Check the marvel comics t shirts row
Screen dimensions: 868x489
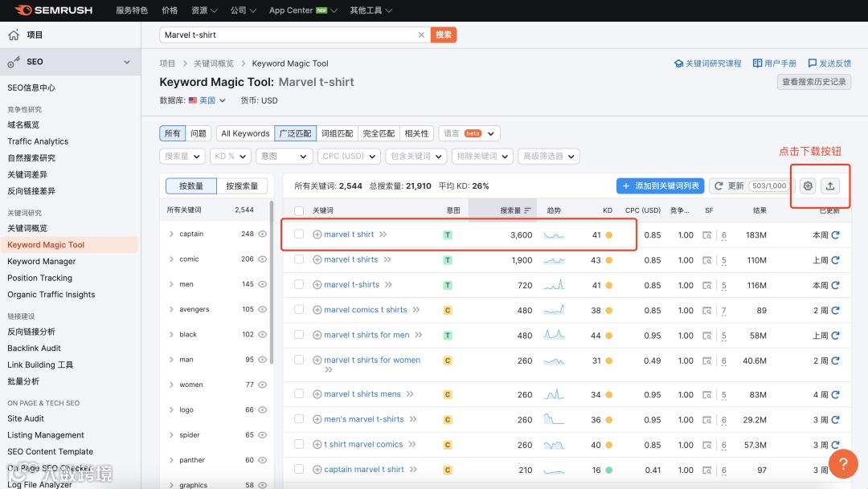click(299, 310)
